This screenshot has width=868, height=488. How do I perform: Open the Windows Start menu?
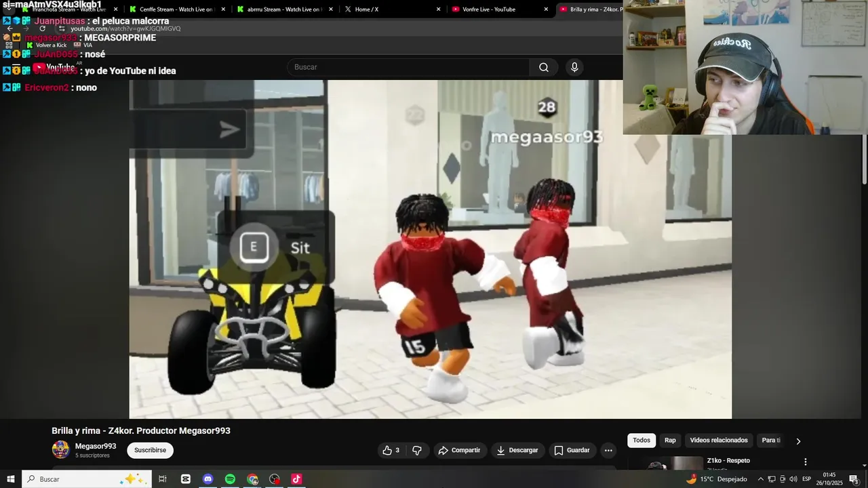pos(10,479)
